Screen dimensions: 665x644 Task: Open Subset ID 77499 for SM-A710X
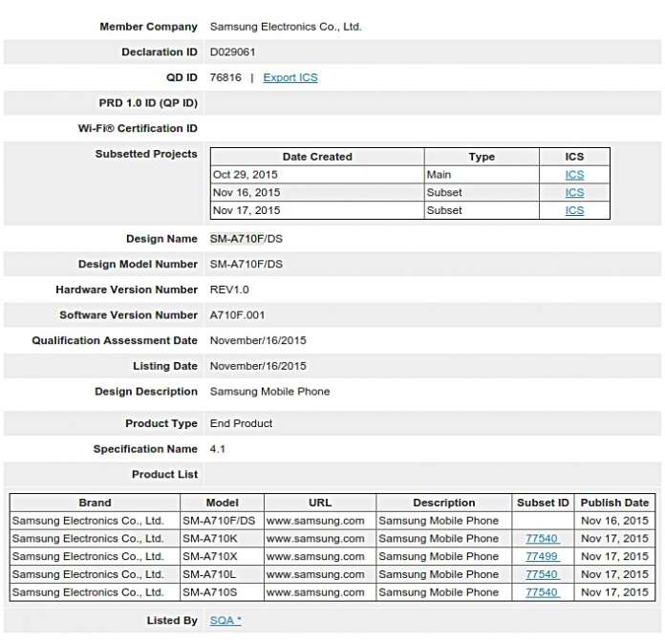pos(543,556)
